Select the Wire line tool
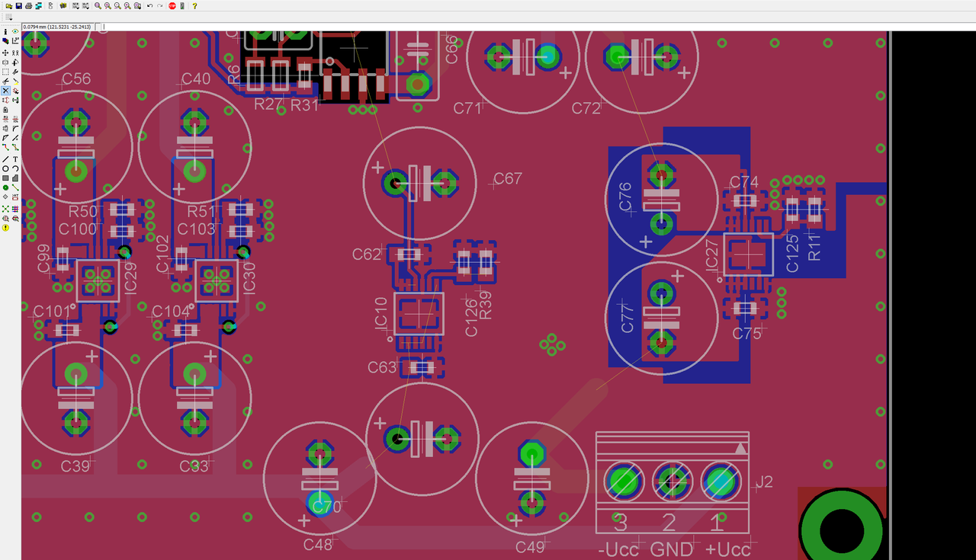 click(5, 158)
